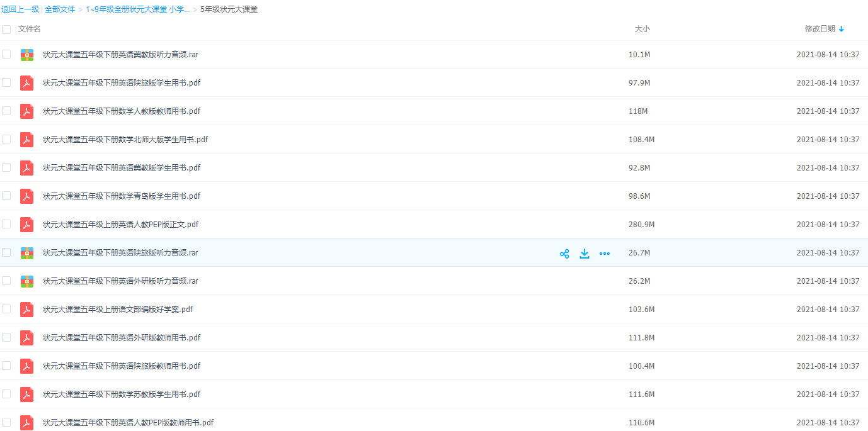The image size is (868, 431).
Task: Click download icon on highlighted row
Action: (x=585, y=254)
